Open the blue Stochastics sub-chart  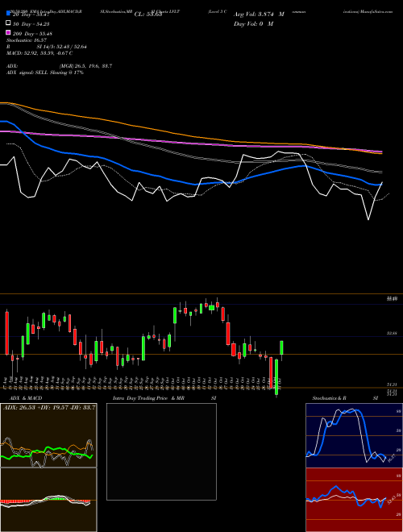(x=354, y=435)
